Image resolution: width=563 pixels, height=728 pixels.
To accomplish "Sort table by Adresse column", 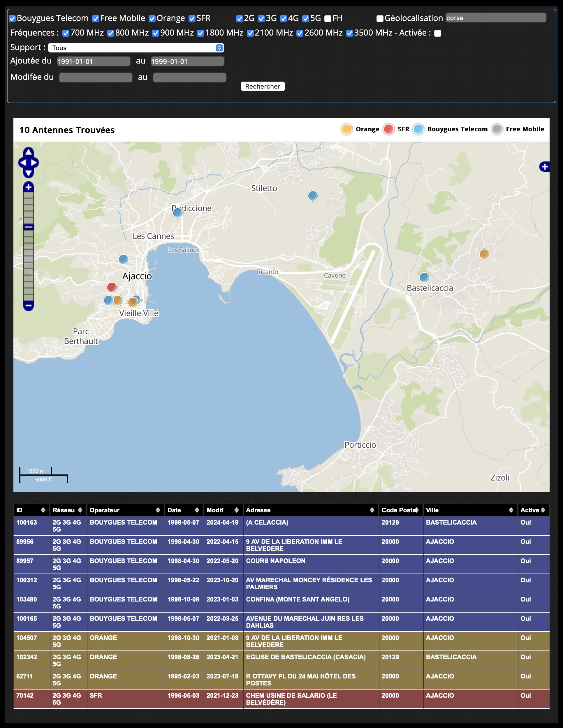I will 311,510.
